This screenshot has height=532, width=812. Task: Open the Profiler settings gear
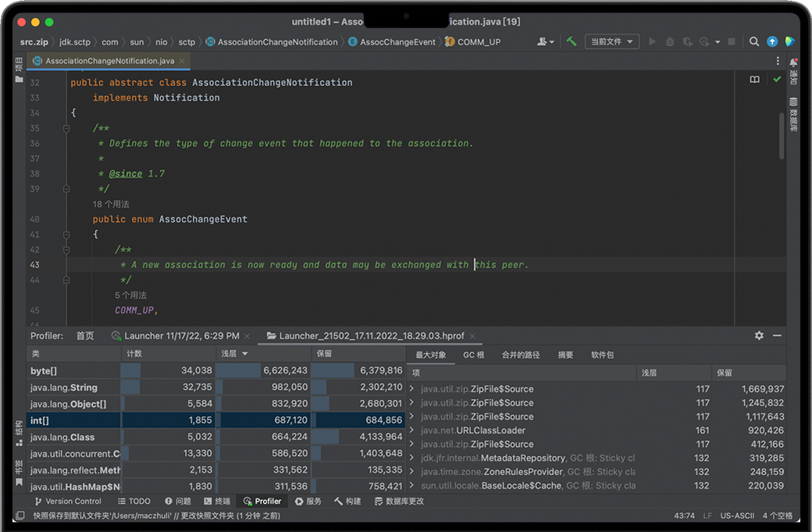(x=759, y=335)
